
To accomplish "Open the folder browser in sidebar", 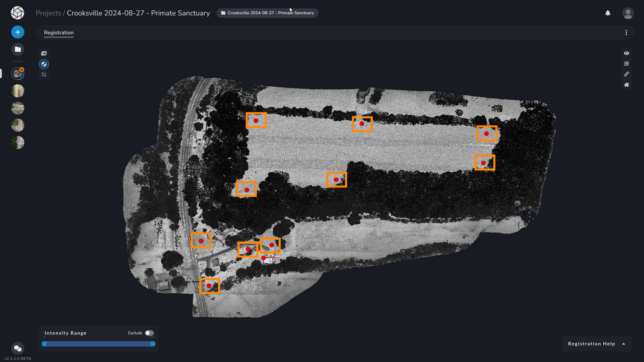I will [x=17, y=49].
